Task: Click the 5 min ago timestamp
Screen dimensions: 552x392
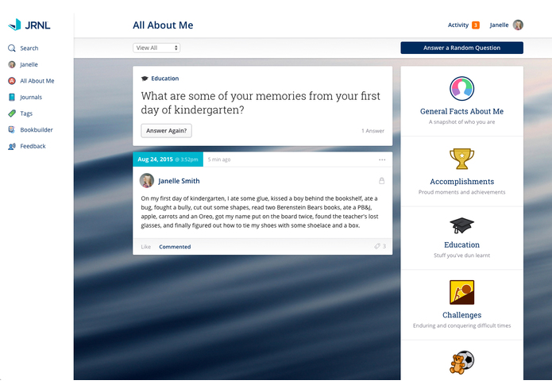Action: 219,159
